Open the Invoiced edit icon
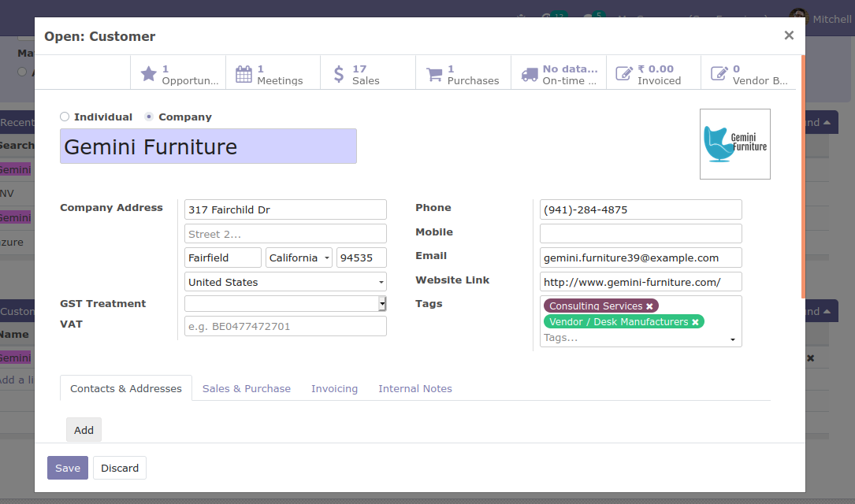Viewport: 855px width, 504px height. (x=624, y=73)
